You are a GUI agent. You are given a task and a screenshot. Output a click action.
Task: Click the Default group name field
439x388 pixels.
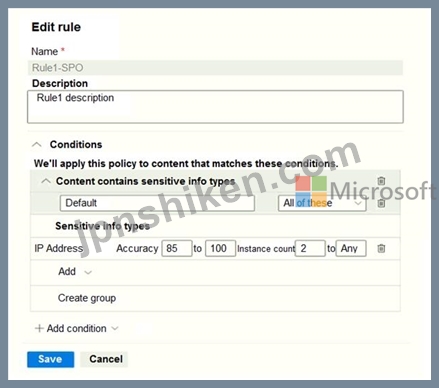click(x=157, y=203)
